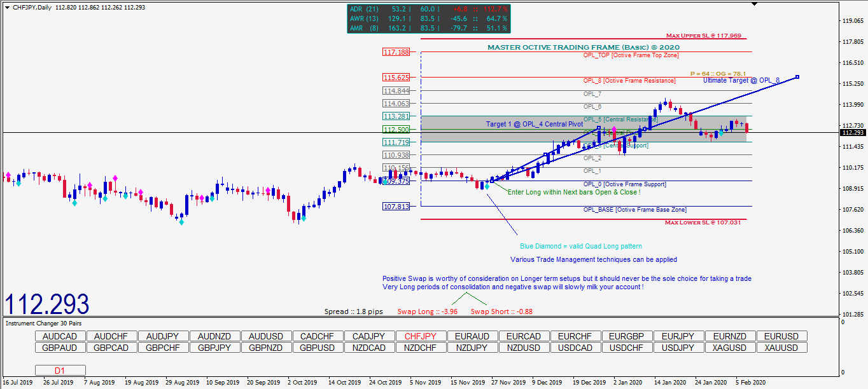Screen dimensions: 868x389
Task: Switch chart to USDCAD
Action: point(575,348)
